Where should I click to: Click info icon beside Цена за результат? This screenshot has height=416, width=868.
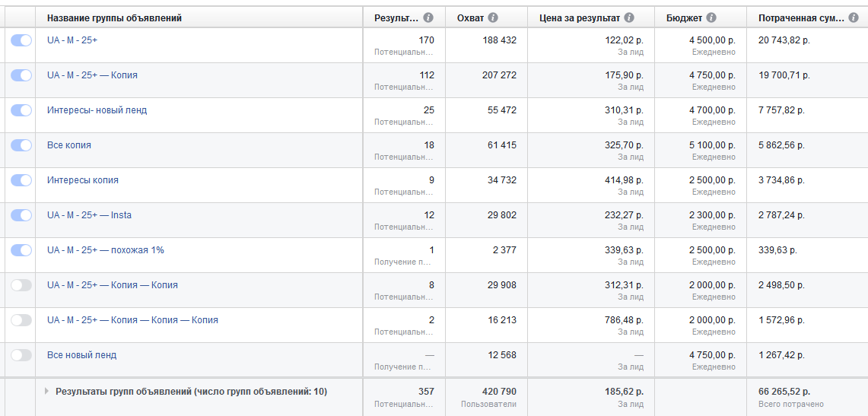click(x=628, y=17)
